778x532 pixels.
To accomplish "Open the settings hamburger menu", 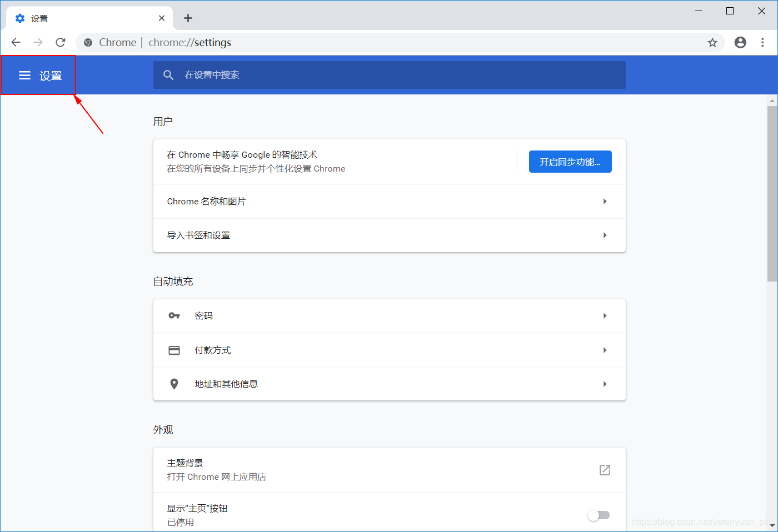I will click(x=24, y=76).
